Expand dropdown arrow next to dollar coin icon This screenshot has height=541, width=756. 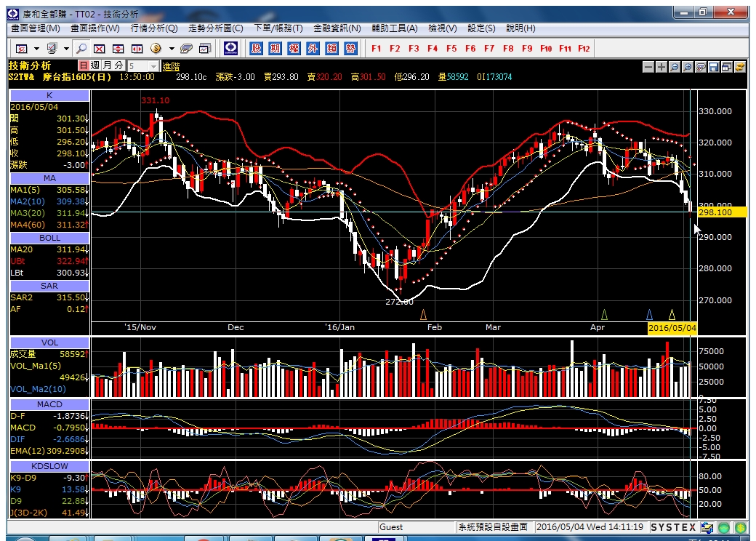(172, 49)
